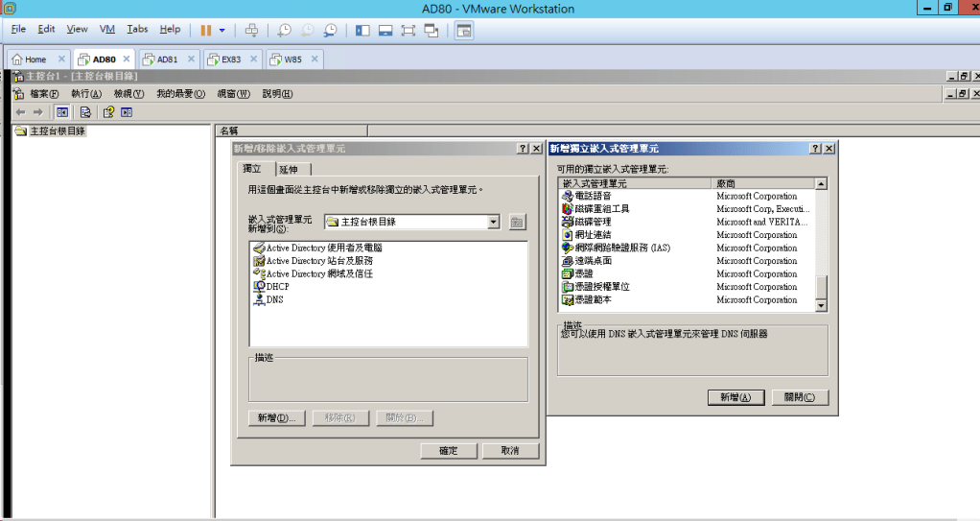Click the 確定 button
The image size is (980, 521).
point(448,451)
